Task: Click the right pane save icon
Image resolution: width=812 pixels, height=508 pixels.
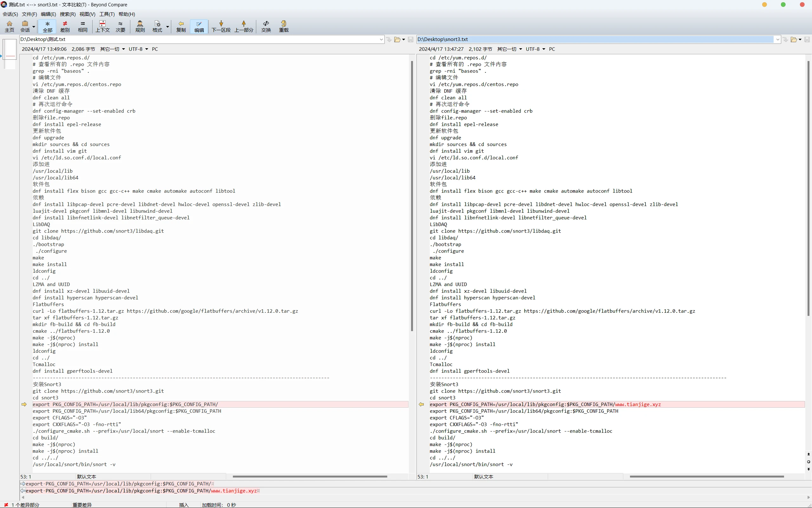Action: [x=807, y=40]
